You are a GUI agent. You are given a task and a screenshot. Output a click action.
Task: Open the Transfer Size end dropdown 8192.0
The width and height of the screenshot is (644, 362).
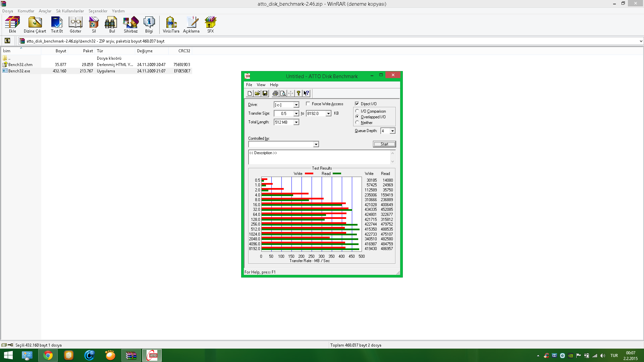[328, 114]
